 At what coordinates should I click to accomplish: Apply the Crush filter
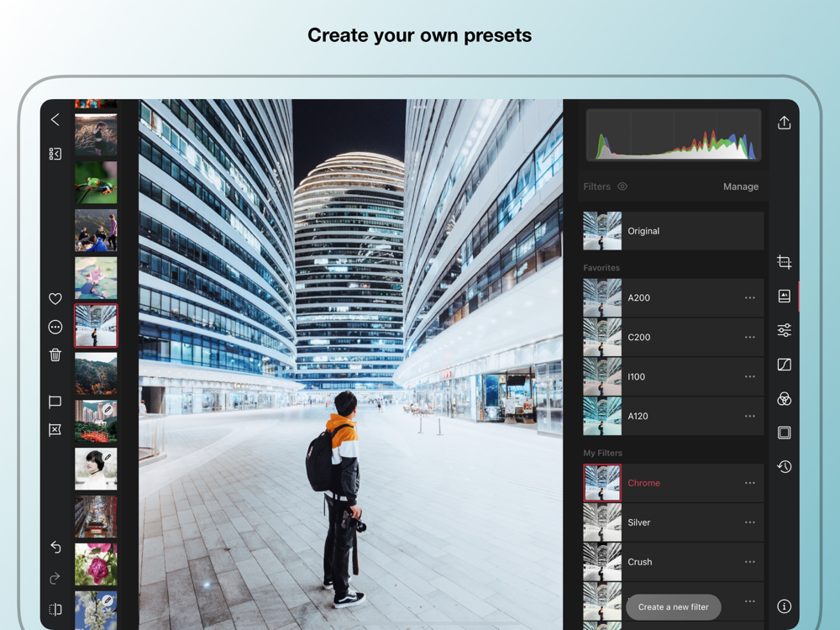click(674, 562)
